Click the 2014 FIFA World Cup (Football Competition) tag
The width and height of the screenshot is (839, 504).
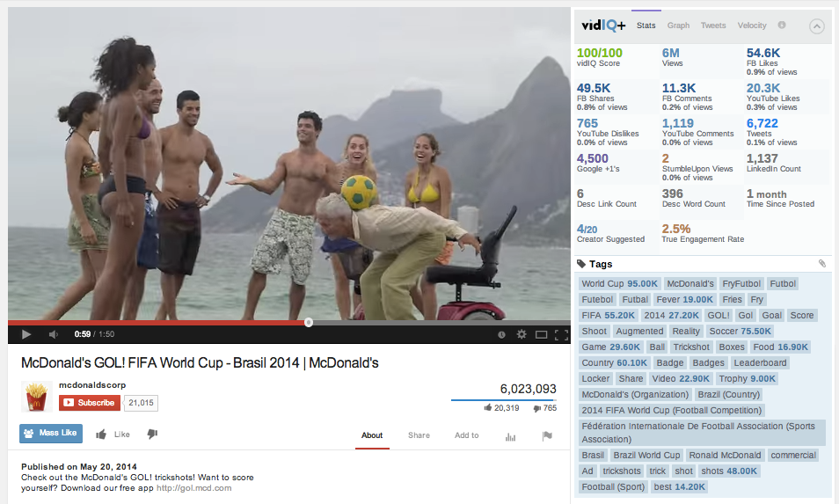tap(672, 411)
